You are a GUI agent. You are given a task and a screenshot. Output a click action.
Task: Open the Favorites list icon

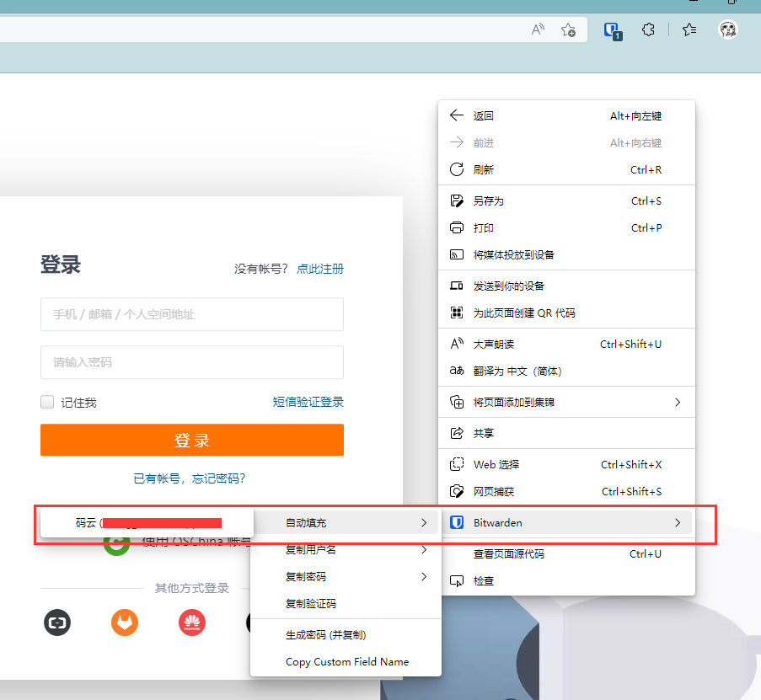689,30
